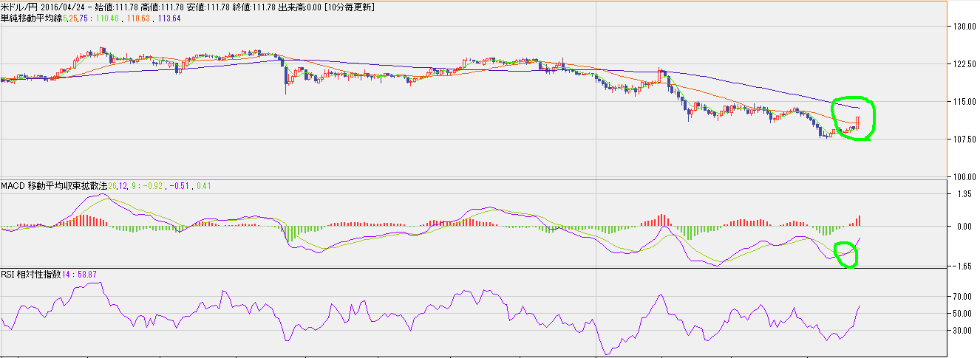Click the 単純移動平均線 indicator label
The image size is (980, 358).
coord(30,17)
